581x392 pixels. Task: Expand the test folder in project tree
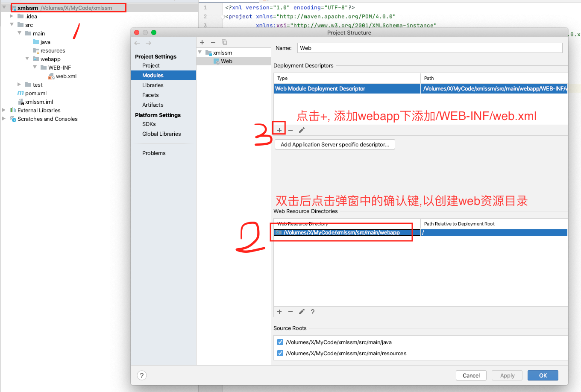(19, 85)
